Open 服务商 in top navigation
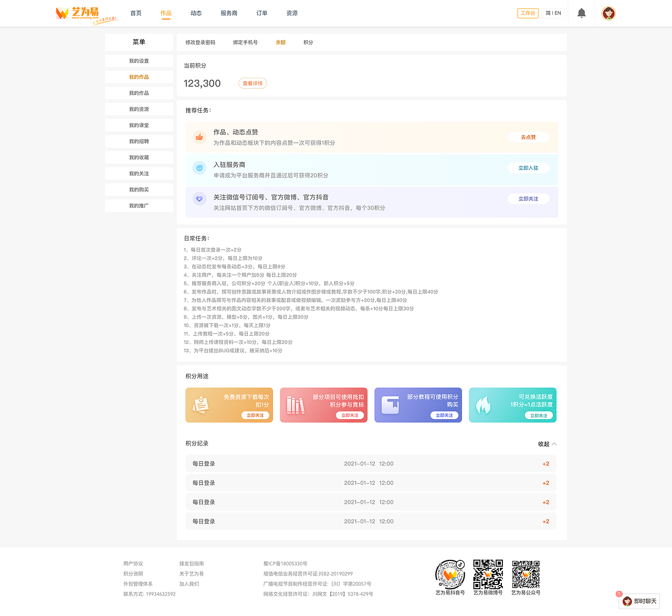672x616 pixels. pos(229,13)
